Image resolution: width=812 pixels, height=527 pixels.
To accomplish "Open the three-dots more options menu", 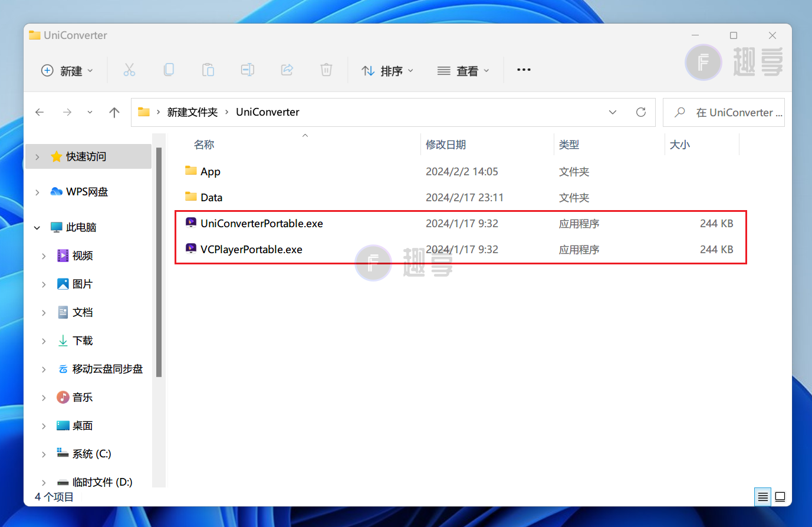I will [x=524, y=70].
